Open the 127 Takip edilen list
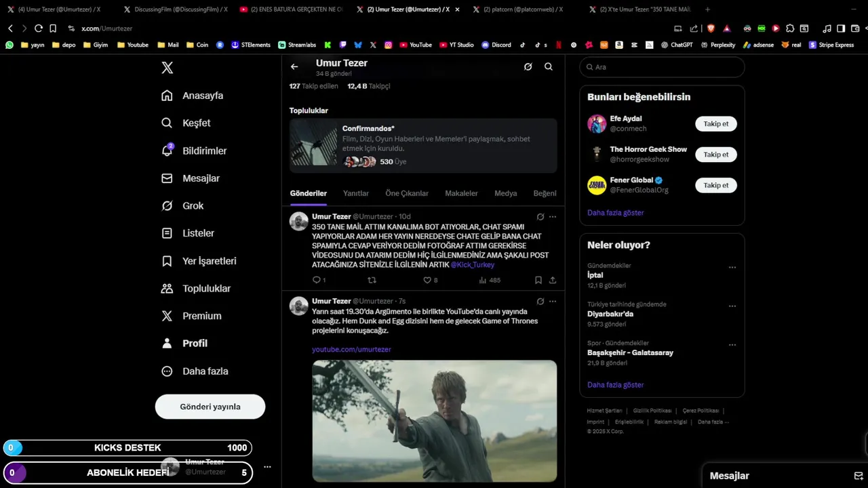Screen dimensions: 868x488 click(x=313, y=86)
